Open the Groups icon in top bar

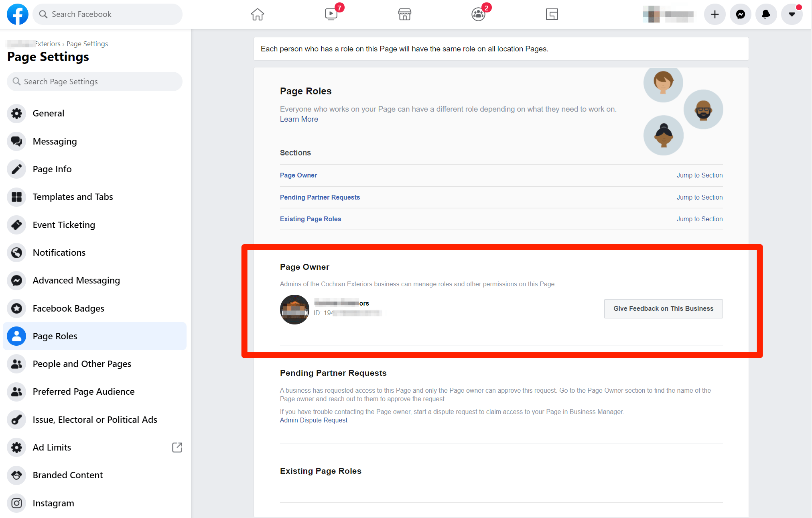pos(478,14)
